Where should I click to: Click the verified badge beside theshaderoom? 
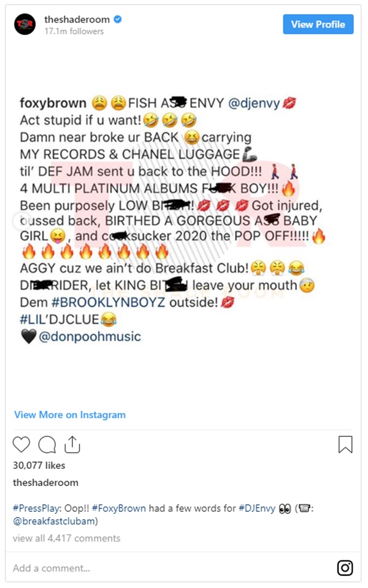coord(118,19)
